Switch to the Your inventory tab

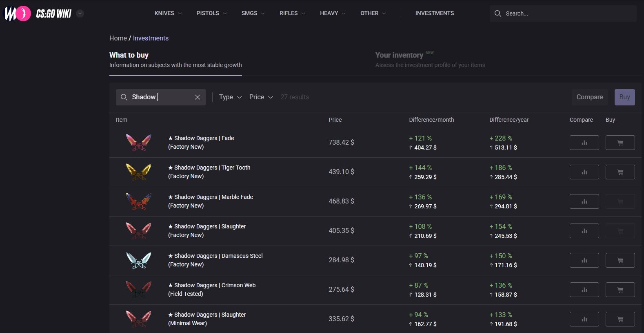point(430,60)
